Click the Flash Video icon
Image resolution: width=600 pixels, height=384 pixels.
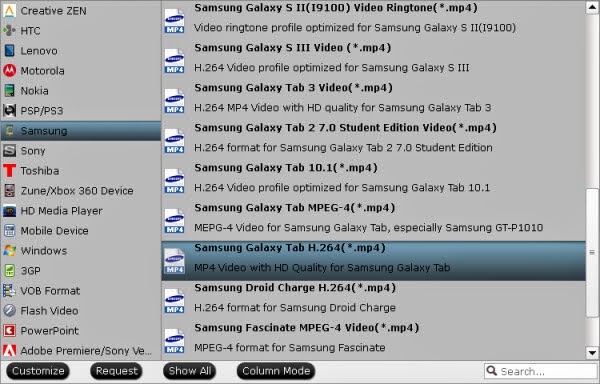tap(9, 311)
